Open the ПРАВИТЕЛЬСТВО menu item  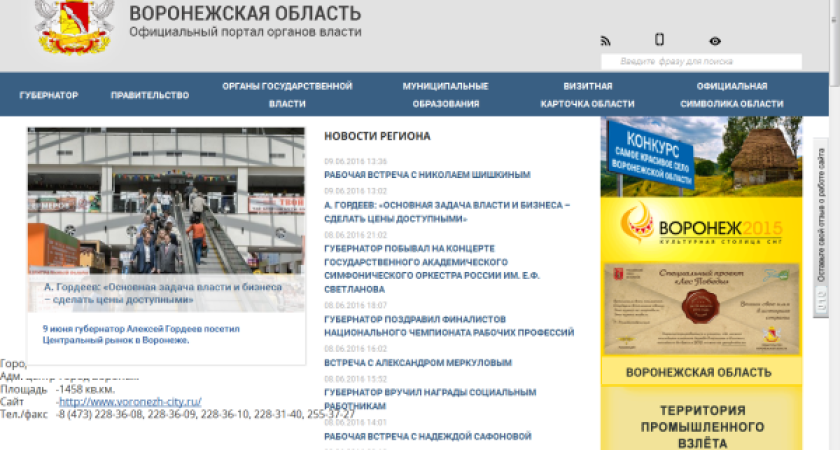[150, 95]
